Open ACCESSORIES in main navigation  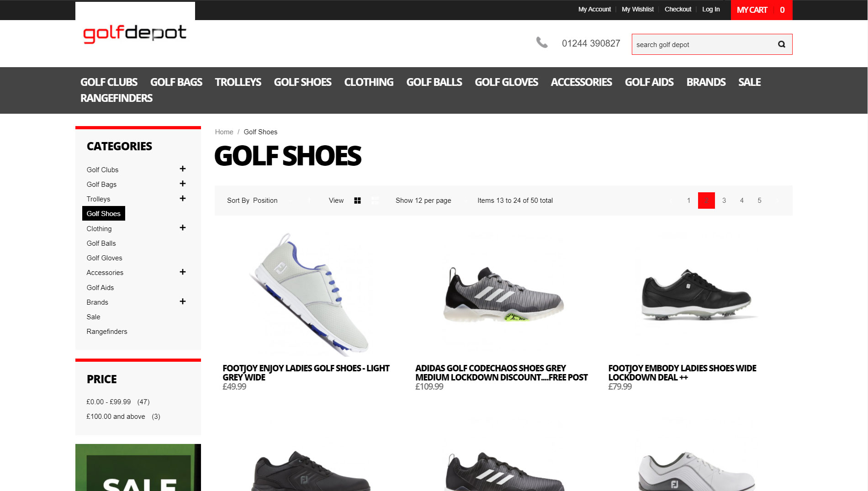point(581,82)
